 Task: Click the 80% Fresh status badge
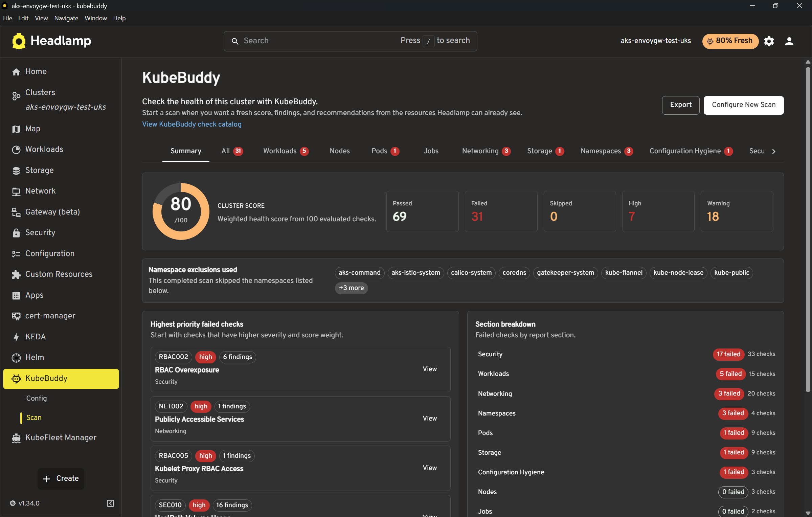click(730, 41)
